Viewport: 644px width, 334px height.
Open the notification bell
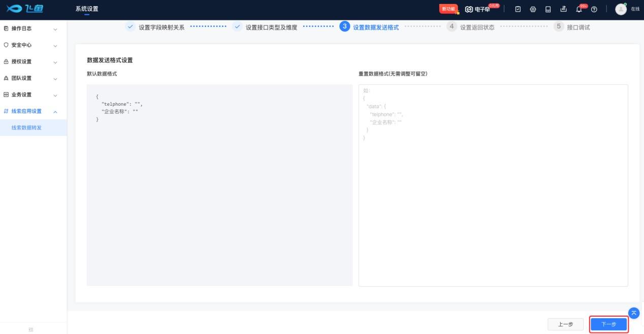pos(578,9)
